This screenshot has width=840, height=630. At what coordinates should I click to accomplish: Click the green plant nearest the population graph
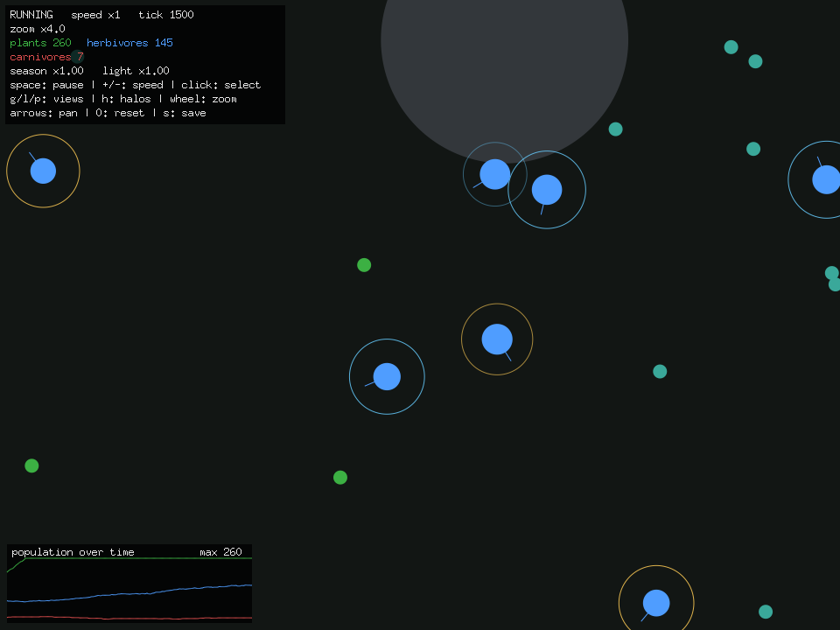[x=31, y=465]
